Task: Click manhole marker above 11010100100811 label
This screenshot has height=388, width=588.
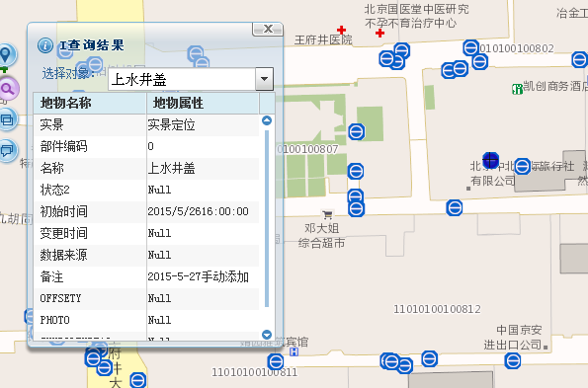Action: click(276, 362)
